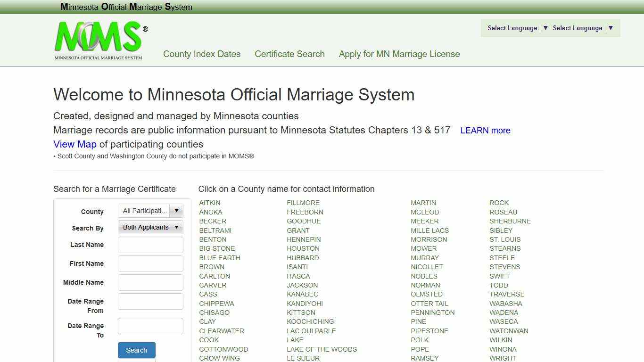Click the MOMS logo
This screenshot has height=362, width=644.
click(100, 40)
